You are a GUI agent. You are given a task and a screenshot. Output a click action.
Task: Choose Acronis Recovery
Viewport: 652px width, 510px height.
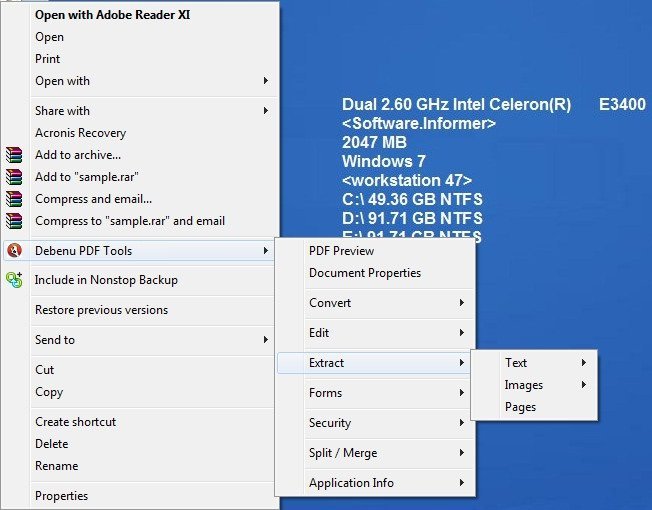coord(140,133)
